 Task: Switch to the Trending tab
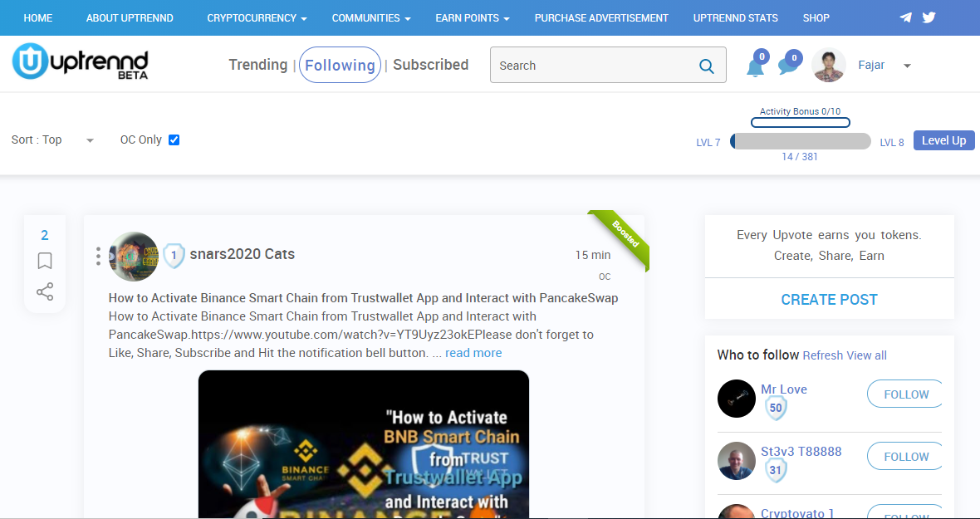point(257,65)
